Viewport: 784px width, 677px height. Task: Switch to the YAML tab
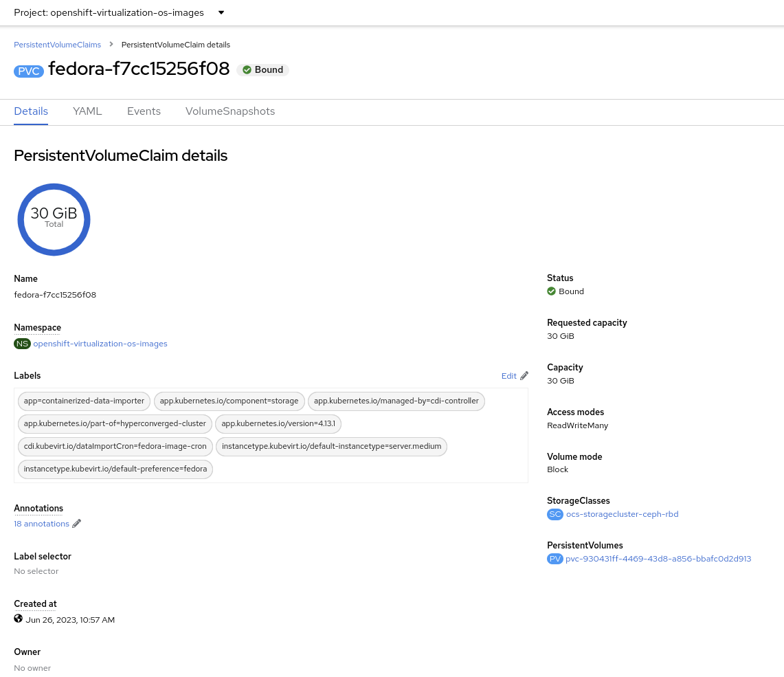tap(87, 111)
